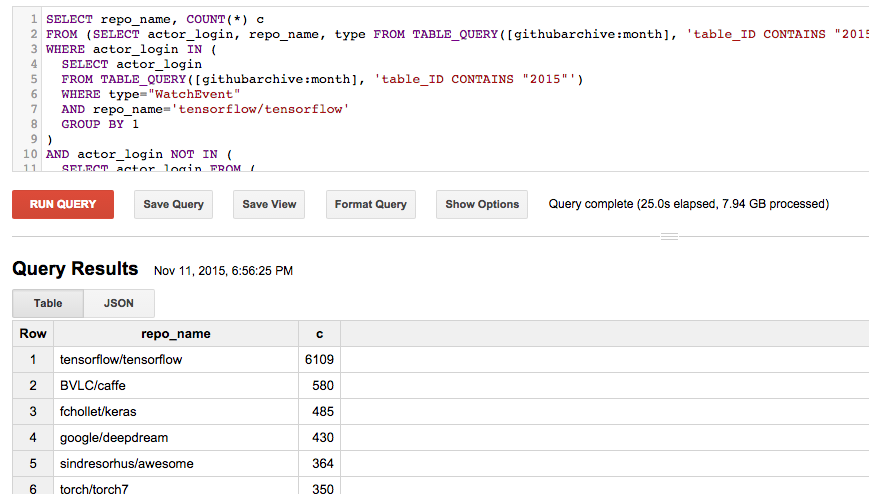Click the Format Query button
This screenshot has height=494, width=869.
[x=371, y=204]
